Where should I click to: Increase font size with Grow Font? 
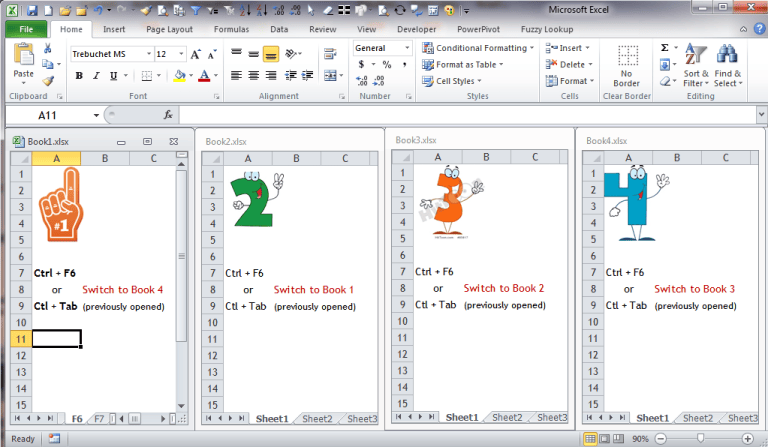pos(195,54)
